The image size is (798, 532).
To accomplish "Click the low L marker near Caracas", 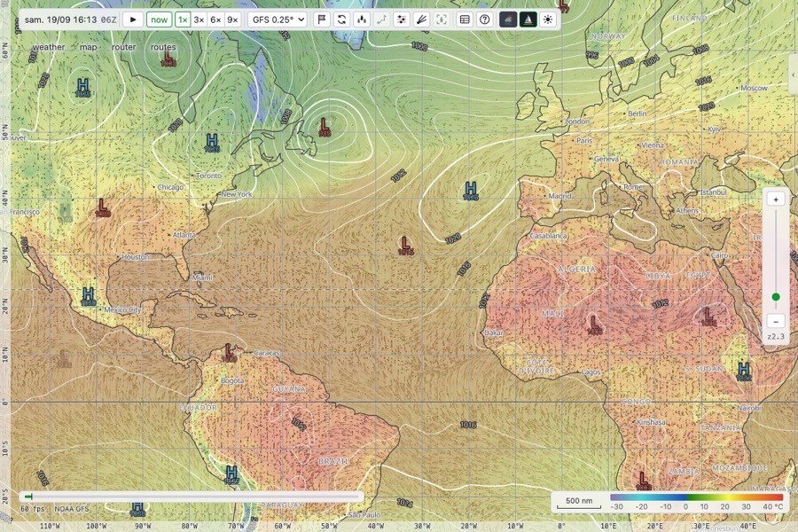I will (x=229, y=353).
